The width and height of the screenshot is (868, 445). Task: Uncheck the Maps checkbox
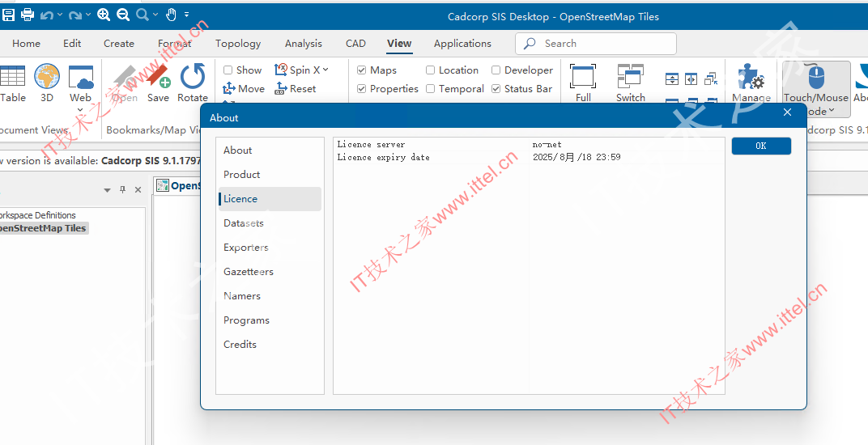coord(361,70)
